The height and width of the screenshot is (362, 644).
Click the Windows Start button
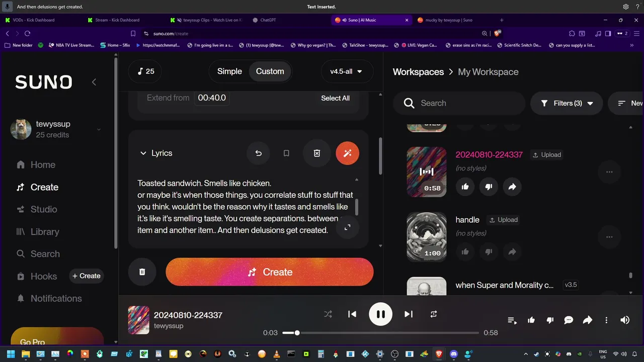pyautogui.click(x=11, y=354)
